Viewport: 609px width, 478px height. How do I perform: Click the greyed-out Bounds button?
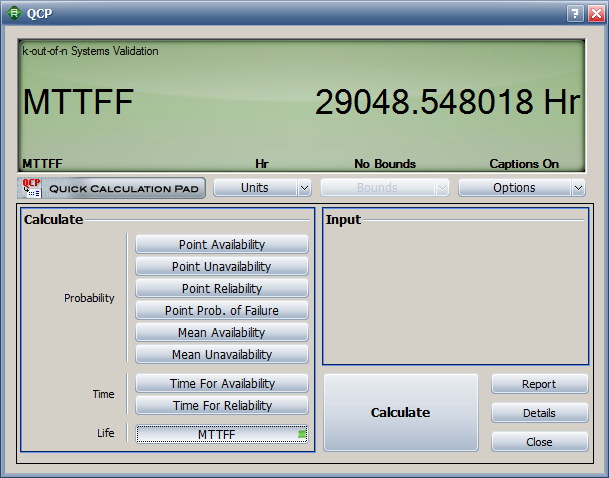(x=377, y=188)
